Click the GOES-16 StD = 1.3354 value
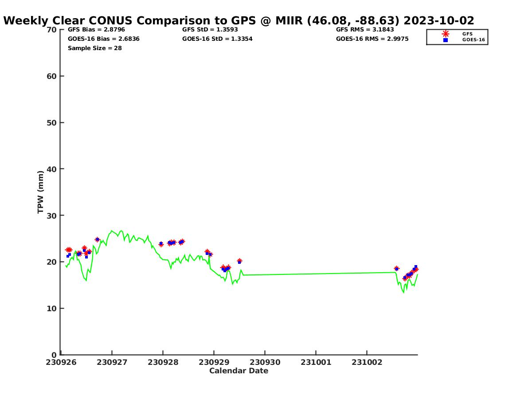 [217, 39]
